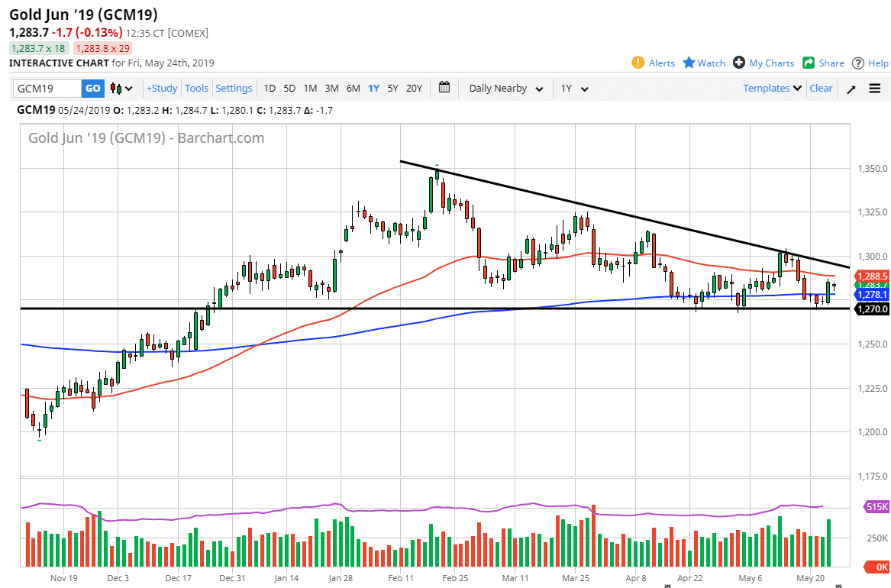
Task: Open the +Study menu
Action: pyautogui.click(x=162, y=89)
